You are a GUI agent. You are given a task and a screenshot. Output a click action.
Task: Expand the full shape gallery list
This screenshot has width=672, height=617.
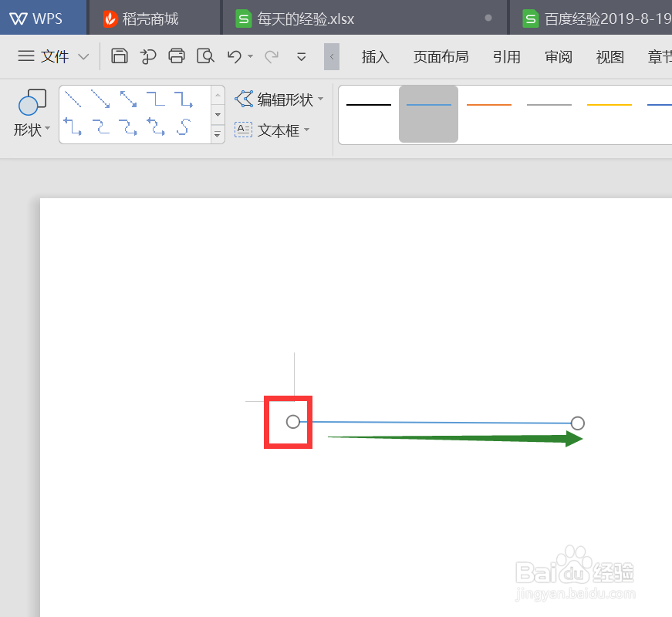click(x=218, y=134)
